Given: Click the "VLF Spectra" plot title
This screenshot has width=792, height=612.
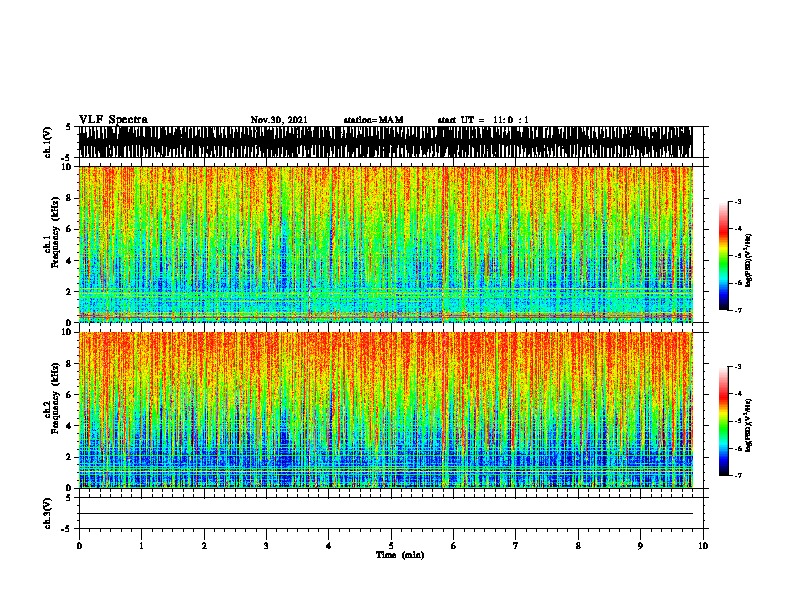Looking at the screenshot, I should tap(113, 120).
